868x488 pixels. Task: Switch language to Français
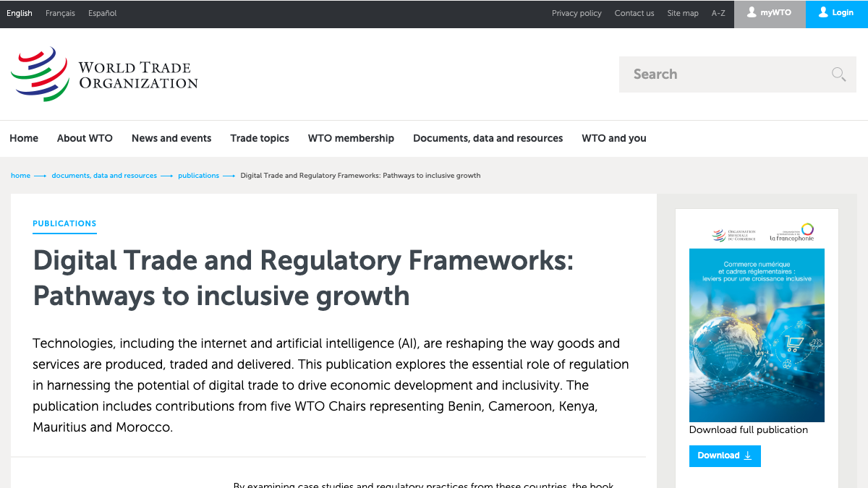coord(60,13)
